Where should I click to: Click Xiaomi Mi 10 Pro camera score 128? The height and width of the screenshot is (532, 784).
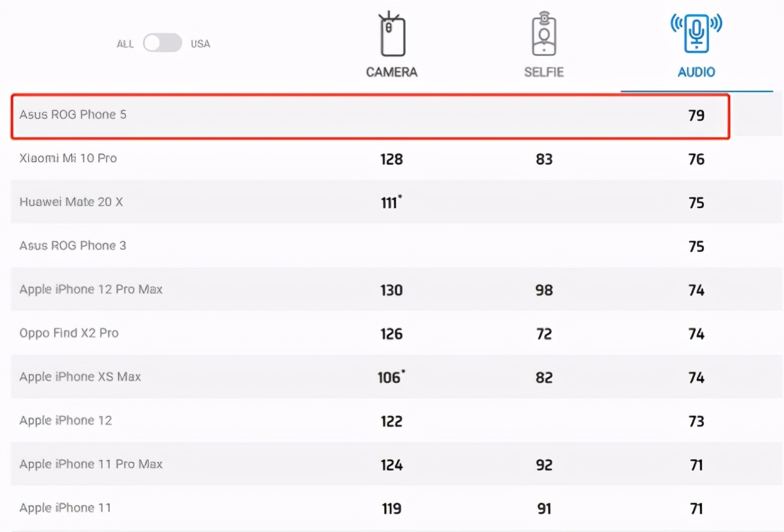coord(391,159)
